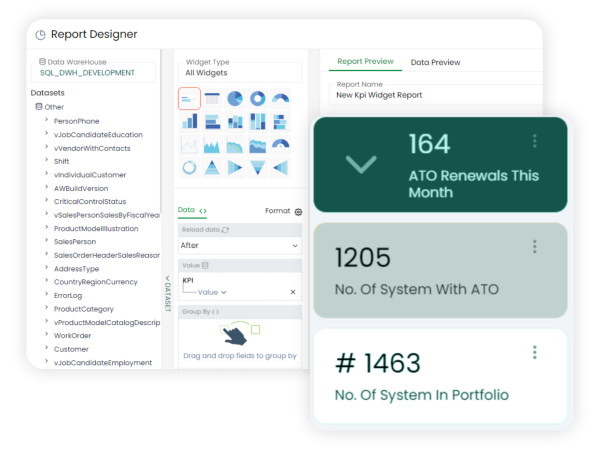Screen dimensions: 600x450
Task: Select the KPI widget type icon
Action: [189, 99]
